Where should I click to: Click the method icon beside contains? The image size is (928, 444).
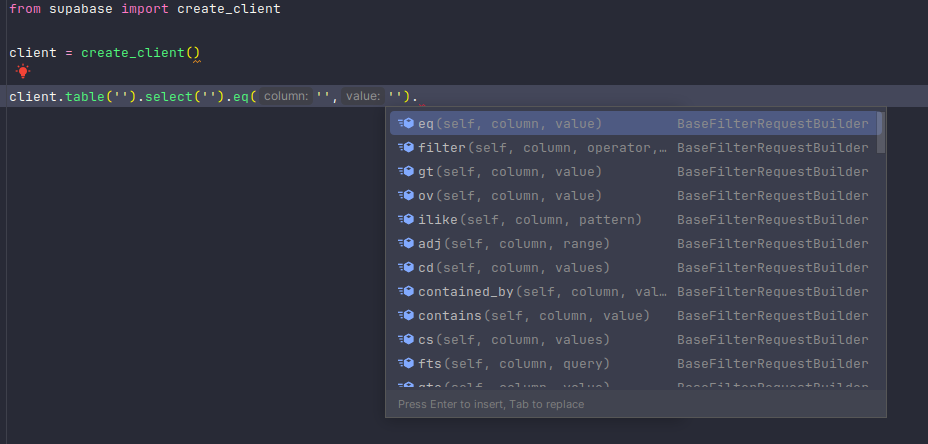tap(405, 316)
